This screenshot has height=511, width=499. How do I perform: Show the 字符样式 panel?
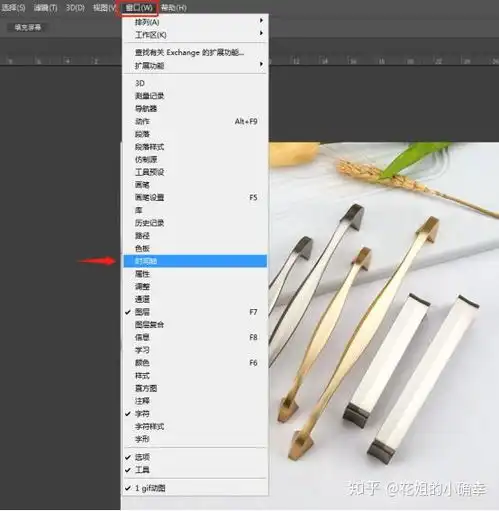coord(195,426)
